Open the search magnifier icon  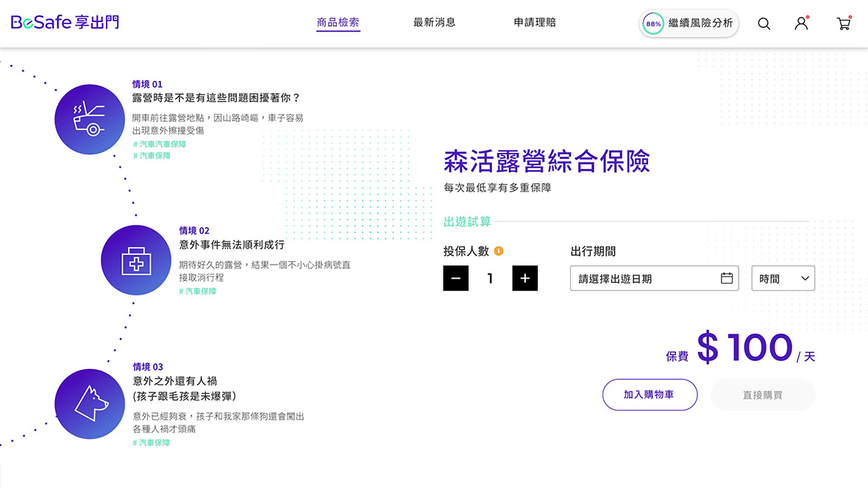tap(764, 24)
